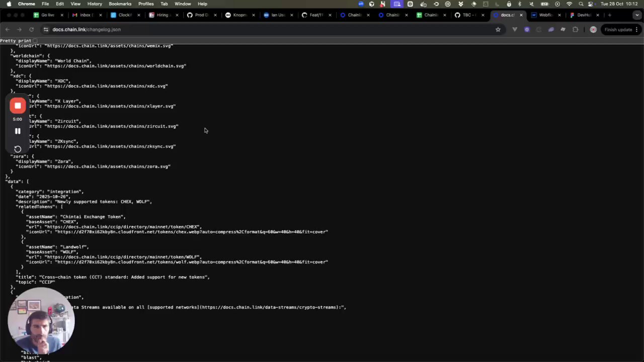Switch to the Clockify tab
This screenshot has height=362, width=644.
(x=124, y=15)
